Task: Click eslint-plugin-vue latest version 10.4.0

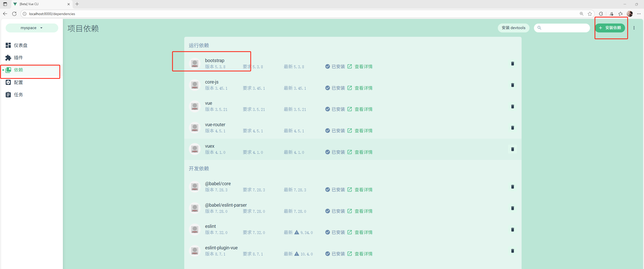Action: click(x=306, y=254)
